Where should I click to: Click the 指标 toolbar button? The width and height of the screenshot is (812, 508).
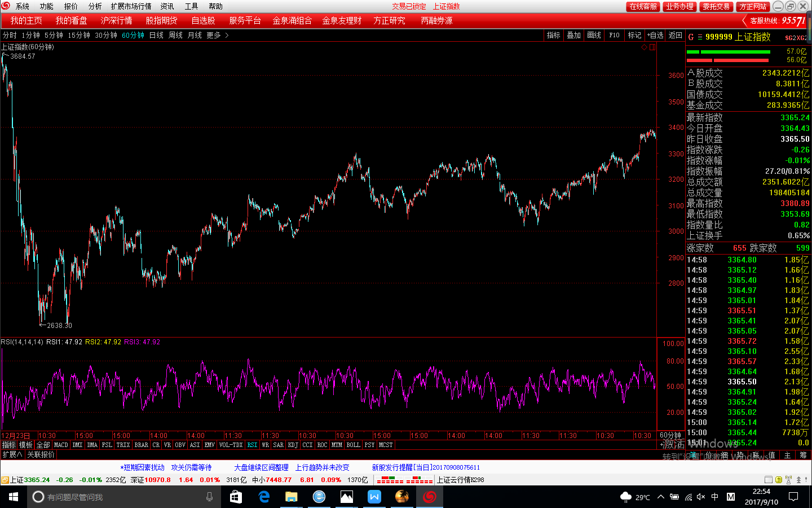553,35
